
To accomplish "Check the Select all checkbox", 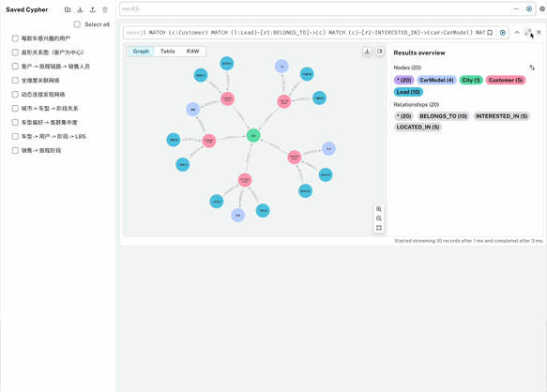I will 77,24.
